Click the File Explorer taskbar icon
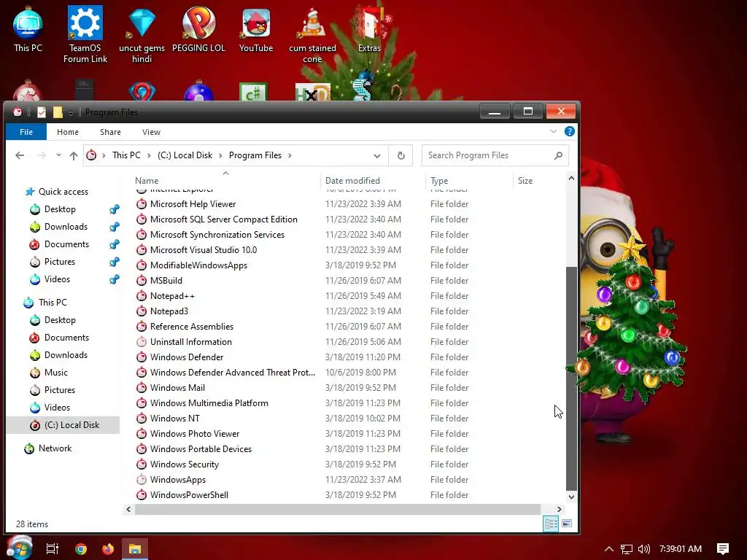 pyautogui.click(x=135, y=548)
